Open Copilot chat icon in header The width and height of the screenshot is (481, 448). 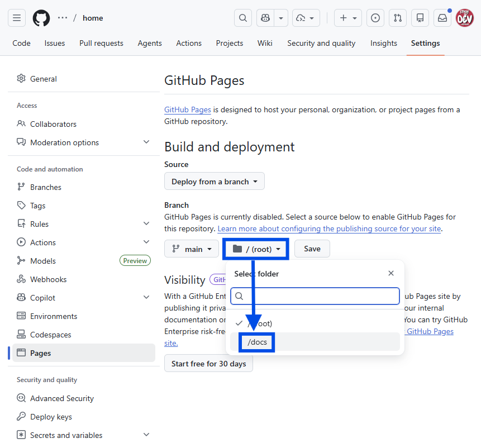265,18
